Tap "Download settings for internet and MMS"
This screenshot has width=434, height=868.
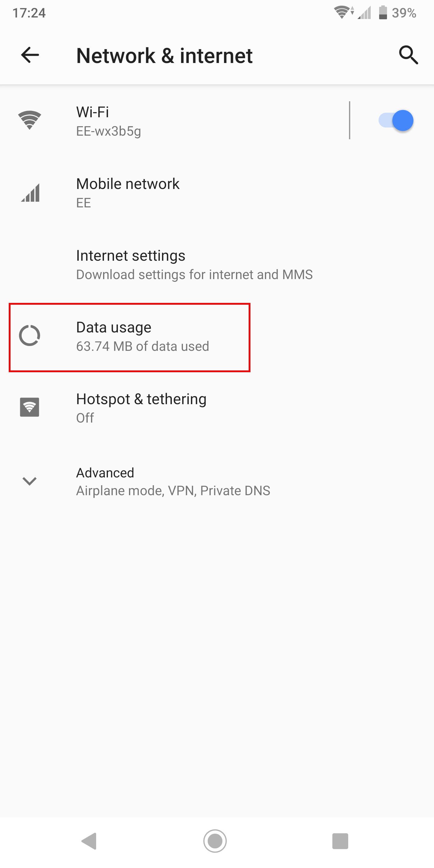pos(194,275)
